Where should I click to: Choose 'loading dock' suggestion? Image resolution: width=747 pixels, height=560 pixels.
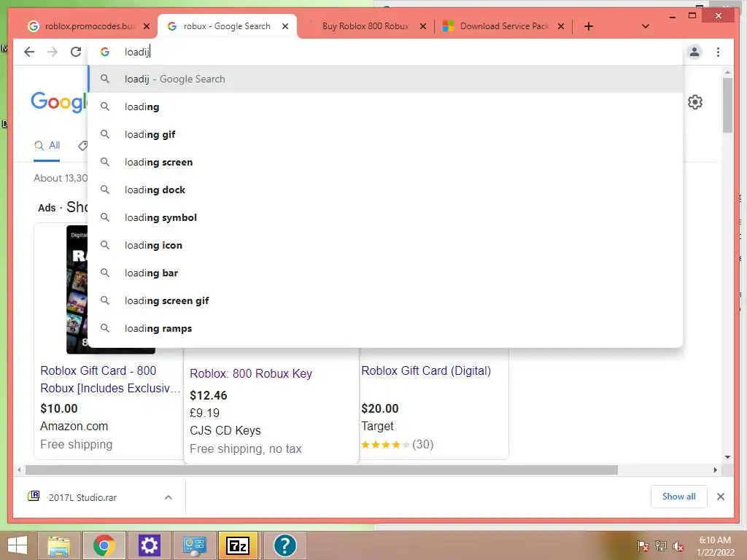coord(385,190)
